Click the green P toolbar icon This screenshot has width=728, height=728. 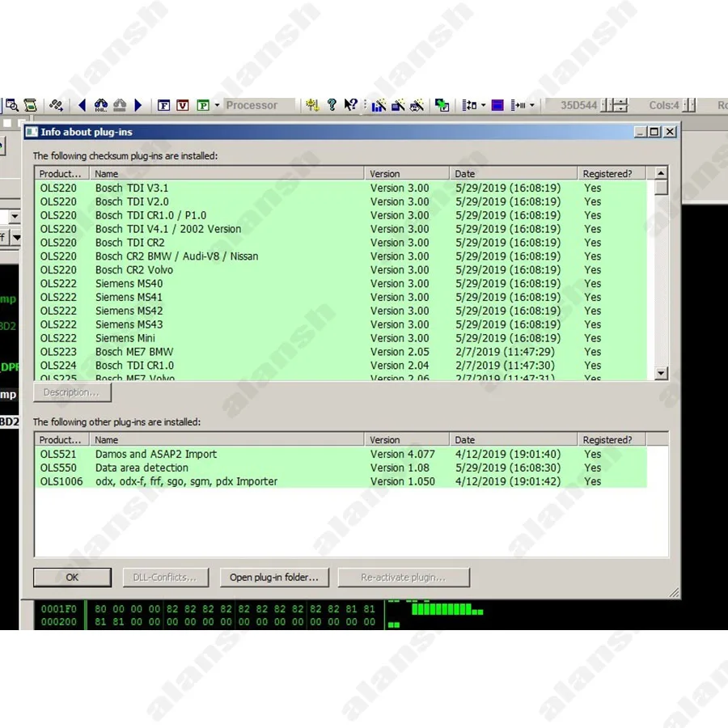203,105
